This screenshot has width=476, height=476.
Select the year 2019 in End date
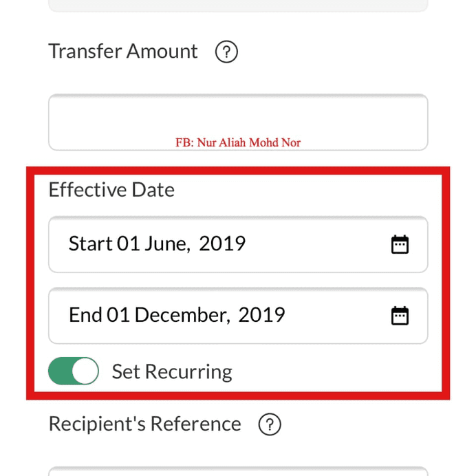[261, 315]
